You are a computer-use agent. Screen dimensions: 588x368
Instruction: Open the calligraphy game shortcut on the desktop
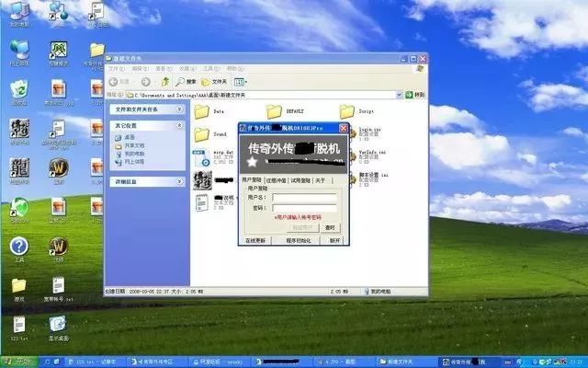point(19,132)
